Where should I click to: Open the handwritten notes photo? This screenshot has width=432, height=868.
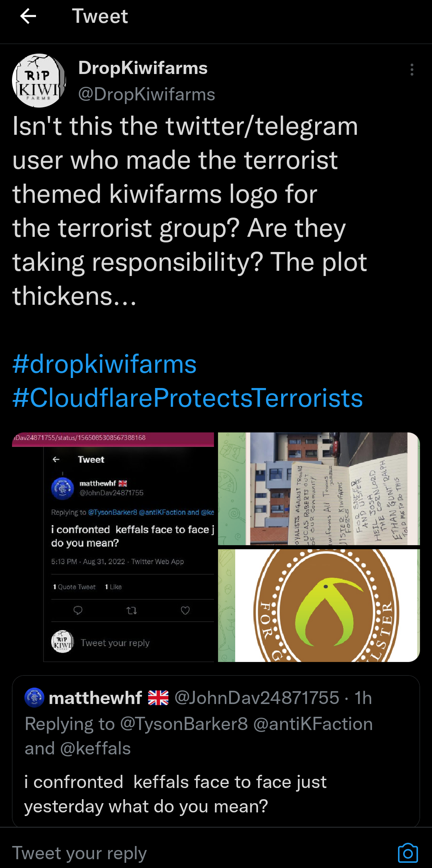pos(319,489)
